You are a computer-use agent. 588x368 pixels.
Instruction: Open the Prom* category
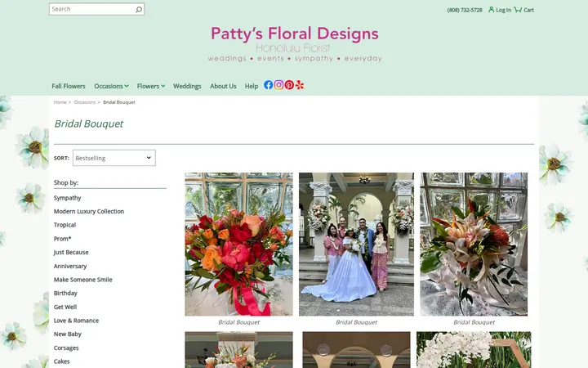tap(62, 239)
